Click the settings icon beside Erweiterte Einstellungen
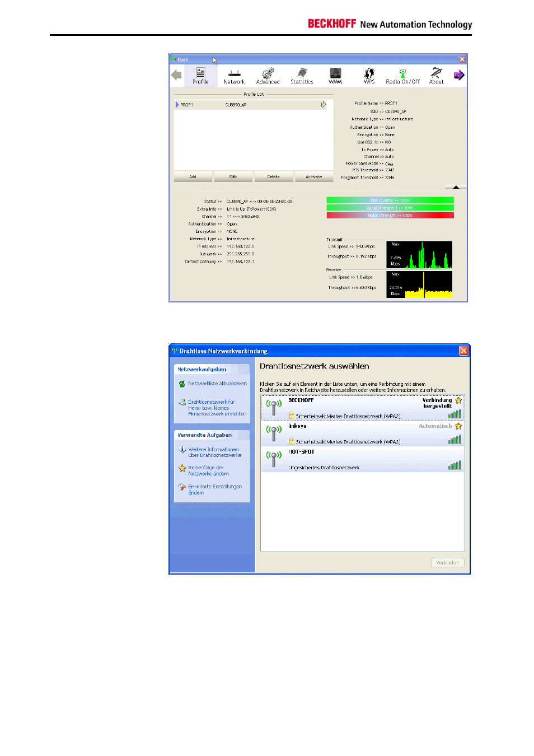 pos(182,487)
